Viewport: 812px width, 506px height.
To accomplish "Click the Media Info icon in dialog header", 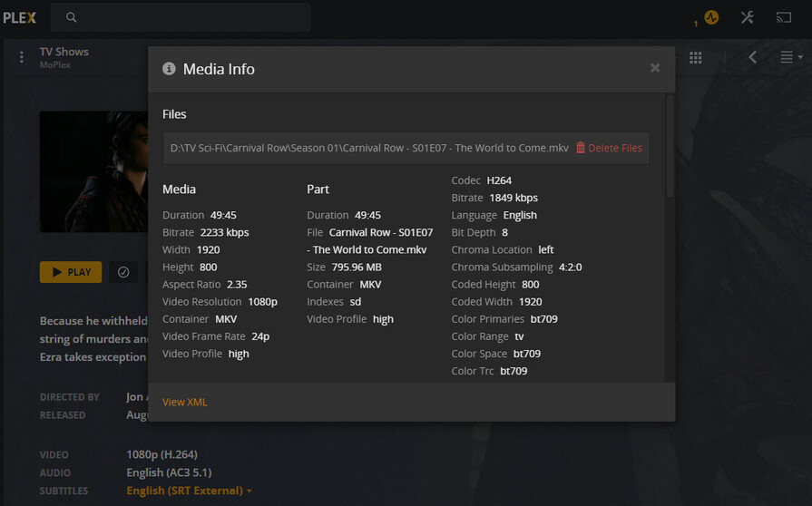I will 169,69.
